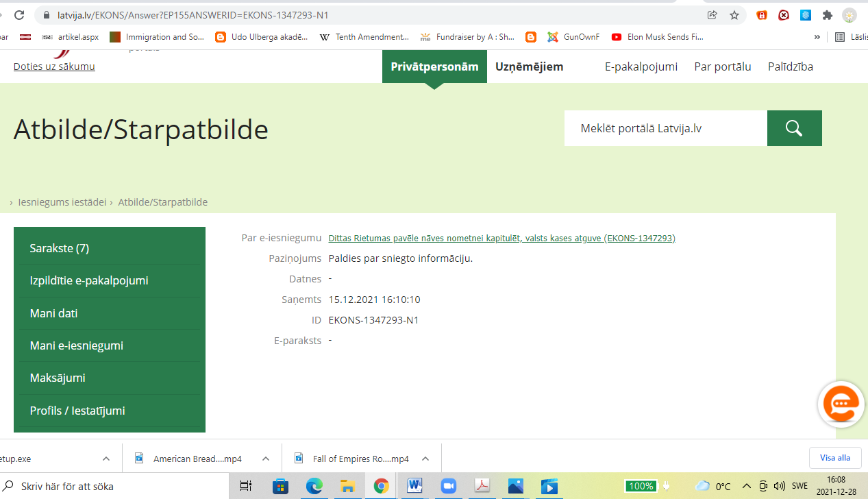Screen dimensions: 868x499
Task: Switch to Uzņēmējiem tab
Action: click(x=529, y=66)
